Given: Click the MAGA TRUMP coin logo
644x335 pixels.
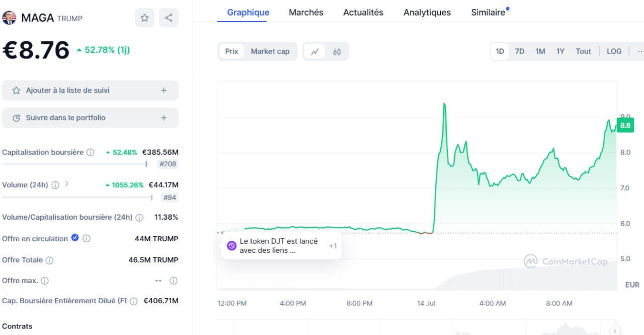Looking at the screenshot, I should click(x=9, y=18).
